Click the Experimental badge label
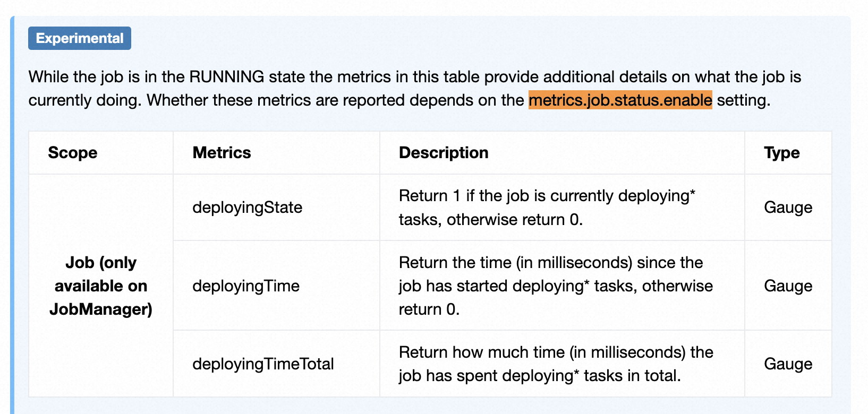868x414 pixels. [80, 38]
